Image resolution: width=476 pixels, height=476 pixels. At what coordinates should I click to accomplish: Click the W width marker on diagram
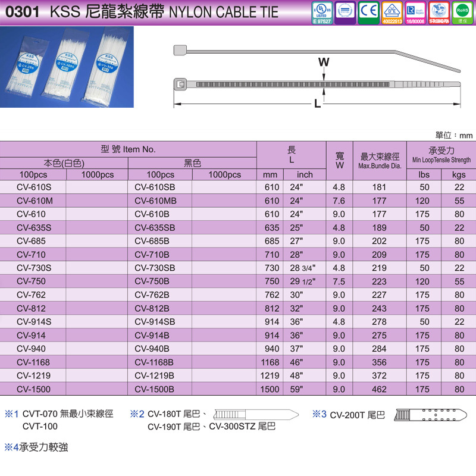coord(324,62)
